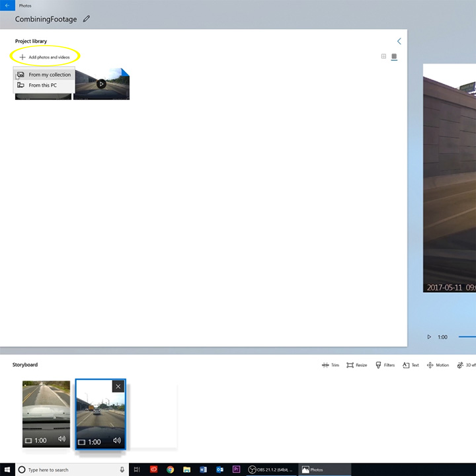Open Adobe Premiere Pro from the taskbar
Image resolution: width=476 pixels, height=476 pixels.
(x=236, y=469)
